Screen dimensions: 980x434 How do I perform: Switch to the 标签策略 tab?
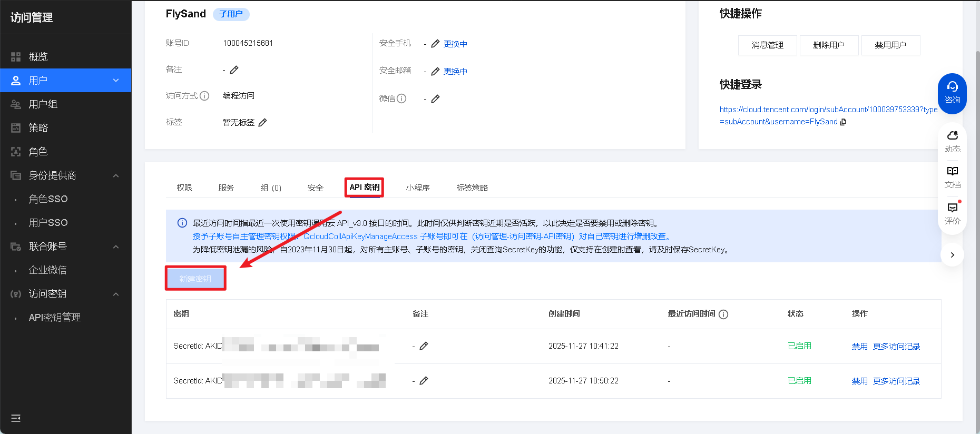coord(472,188)
